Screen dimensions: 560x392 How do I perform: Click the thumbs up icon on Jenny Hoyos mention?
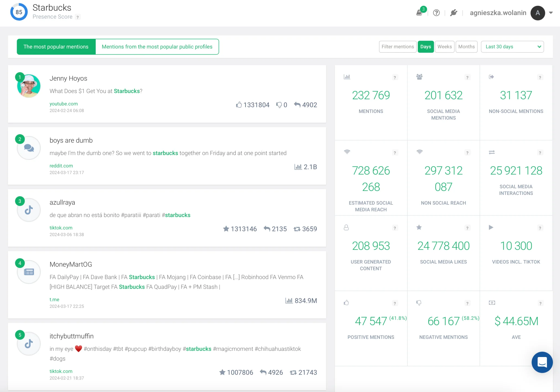(239, 105)
